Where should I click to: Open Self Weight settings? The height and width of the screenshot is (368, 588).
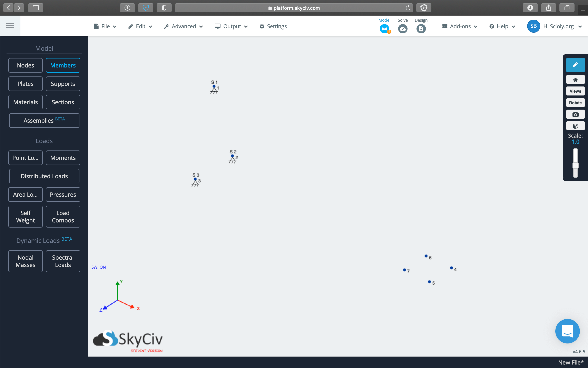(x=26, y=217)
